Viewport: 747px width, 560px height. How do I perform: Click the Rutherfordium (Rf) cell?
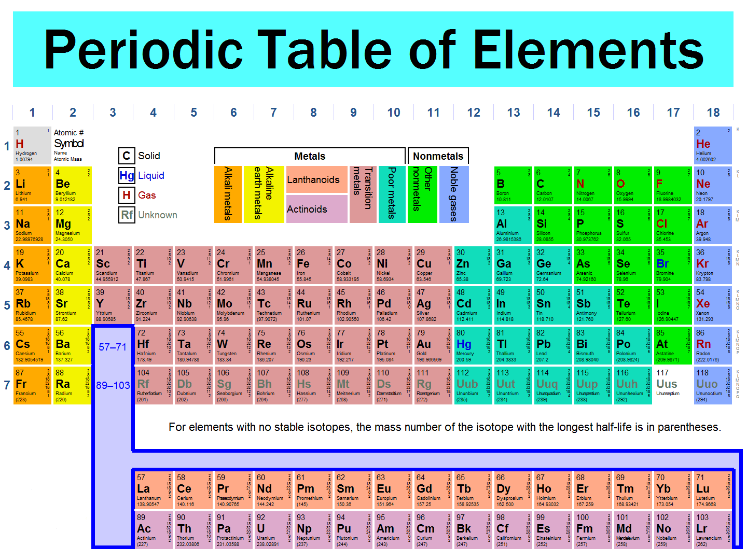point(153,385)
